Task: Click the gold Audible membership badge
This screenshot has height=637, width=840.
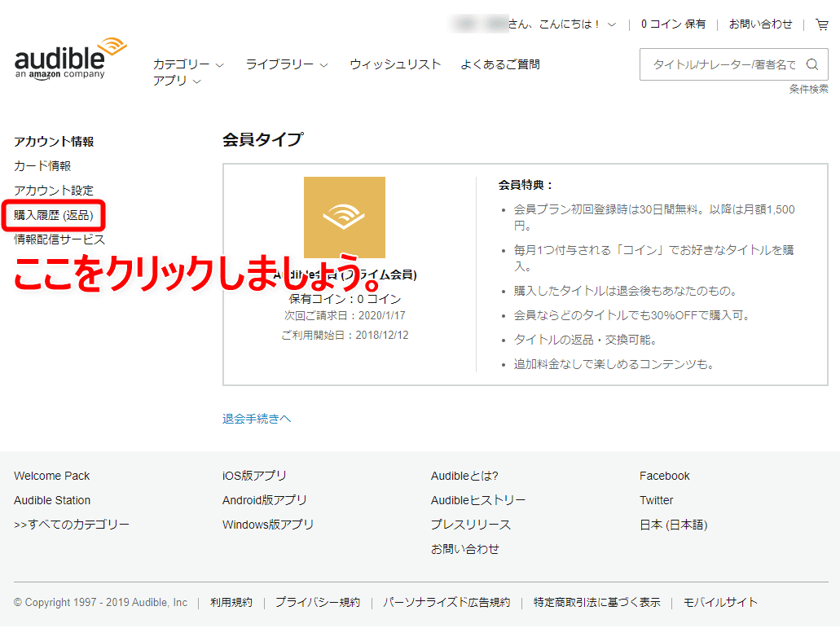Action: point(344,217)
